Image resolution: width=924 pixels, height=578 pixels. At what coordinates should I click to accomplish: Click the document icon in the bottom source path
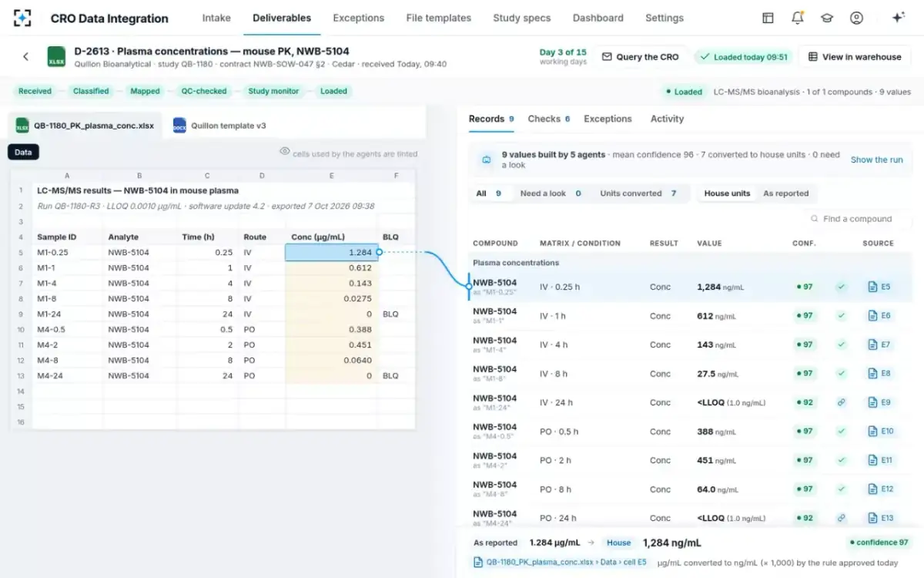tap(479, 563)
